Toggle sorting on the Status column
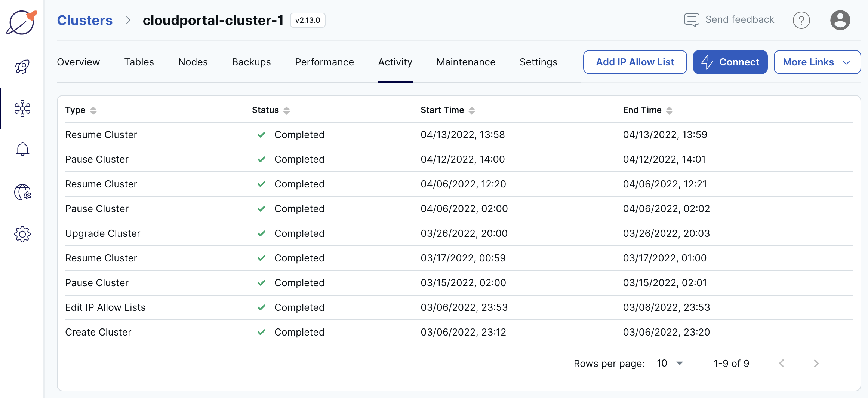The height and width of the screenshot is (398, 868). pos(286,110)
